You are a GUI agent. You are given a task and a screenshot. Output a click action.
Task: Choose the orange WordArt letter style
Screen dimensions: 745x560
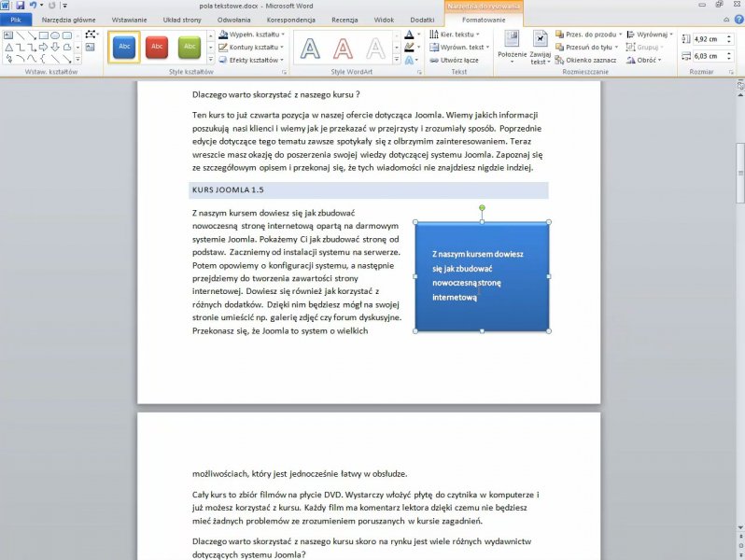point(343,47)
